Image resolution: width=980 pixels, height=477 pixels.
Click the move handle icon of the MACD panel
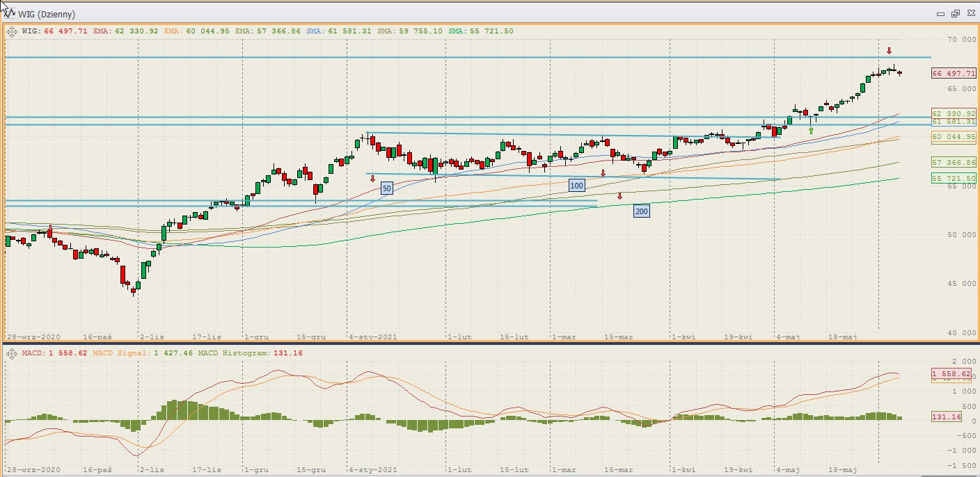coord(12,353)
